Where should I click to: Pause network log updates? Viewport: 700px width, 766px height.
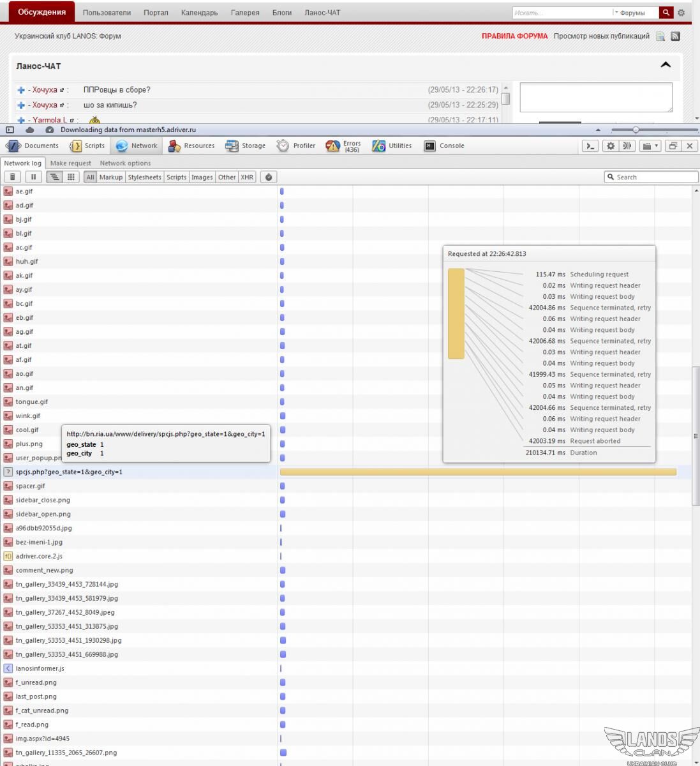(x=33, y=177)
